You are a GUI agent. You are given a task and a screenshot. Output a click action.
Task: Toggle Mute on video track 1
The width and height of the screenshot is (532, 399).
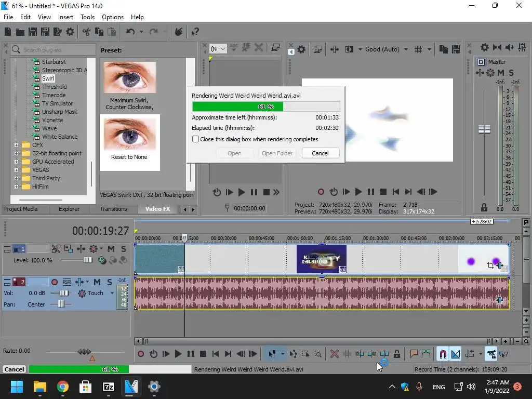click(x=111, y=249)
